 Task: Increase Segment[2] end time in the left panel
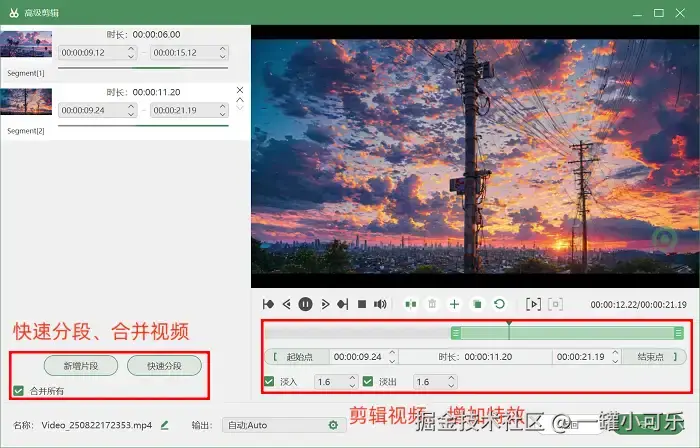point(223,106)
